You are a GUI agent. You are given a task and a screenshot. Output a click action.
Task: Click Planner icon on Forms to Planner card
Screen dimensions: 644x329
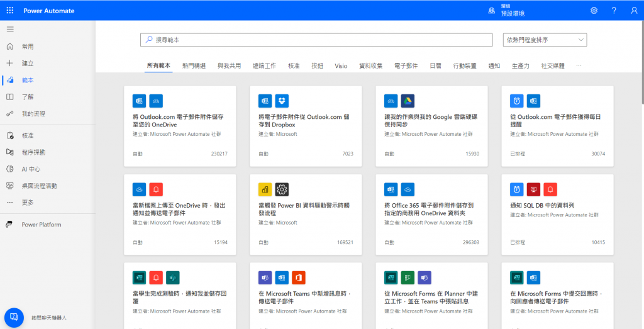(408, 278)
